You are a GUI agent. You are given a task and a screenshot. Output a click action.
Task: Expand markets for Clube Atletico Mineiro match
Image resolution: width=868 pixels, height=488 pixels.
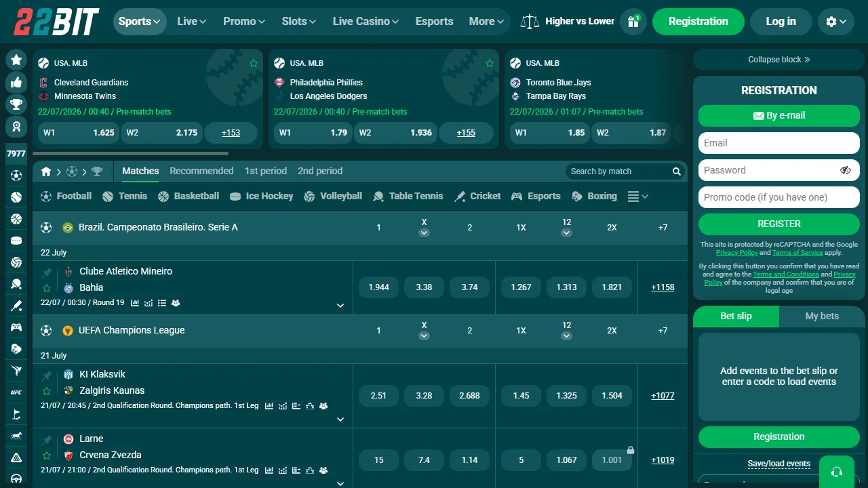(340, 306)
